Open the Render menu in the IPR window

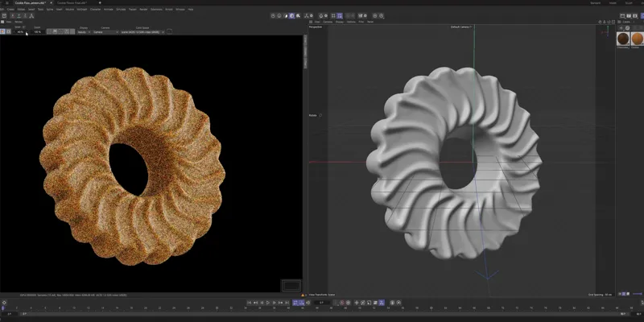19,22
